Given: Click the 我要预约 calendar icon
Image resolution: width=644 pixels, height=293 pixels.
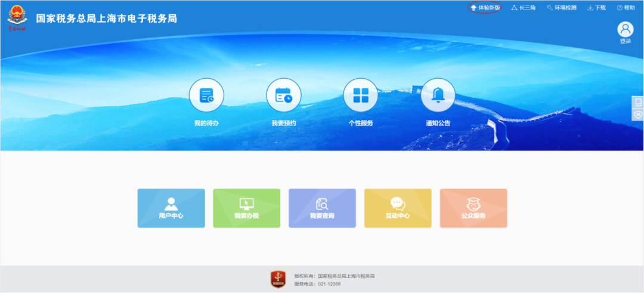Looking at the screenshot, I should point(283,95).
